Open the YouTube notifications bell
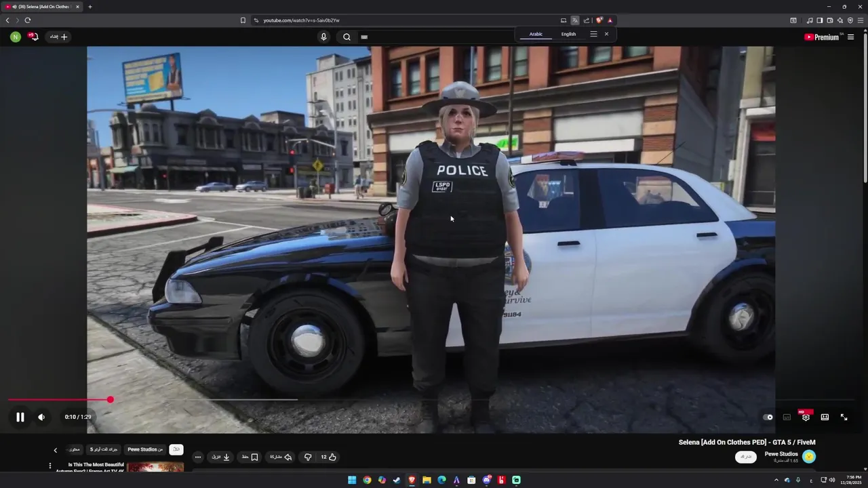This screenshot has height=488, width=868. pyautogui.click(x=34, y=37)
